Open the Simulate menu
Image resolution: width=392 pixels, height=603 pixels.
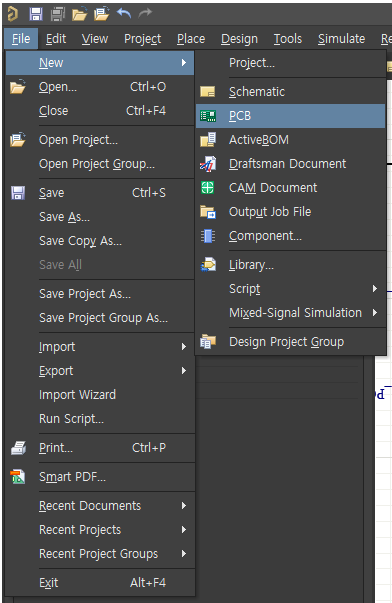point(341,39)
